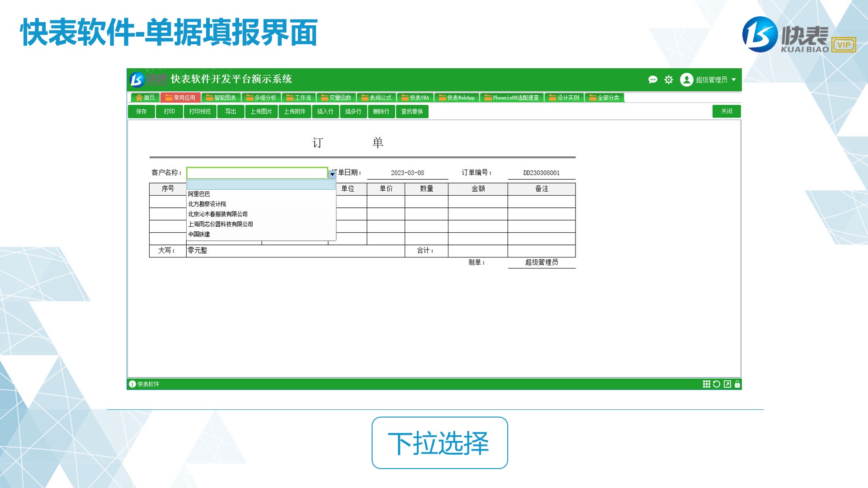This screenshot has height=488, width=868.
Task: Open 多维分析 tab
Action: pyautogui.click(x=261, y=98)
